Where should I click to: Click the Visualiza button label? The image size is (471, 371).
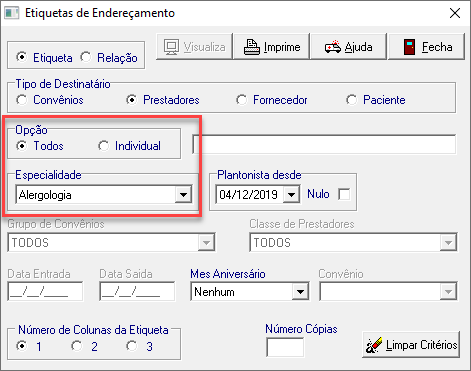pyautogui.click(x=205, y=47)
